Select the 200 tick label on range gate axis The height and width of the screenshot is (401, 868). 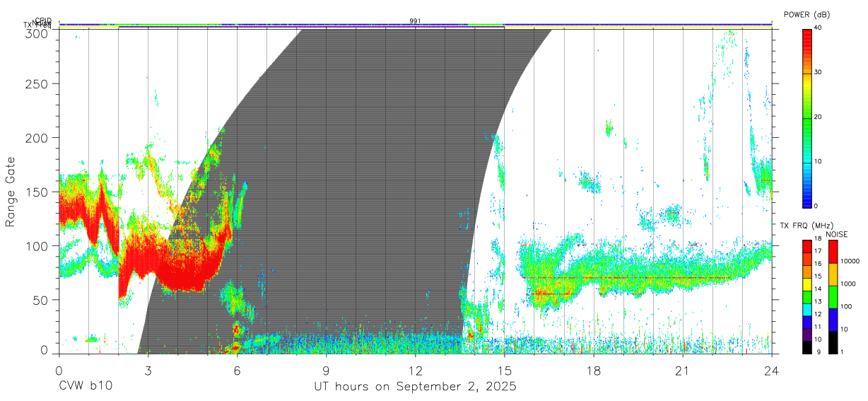tap(36, 137)
